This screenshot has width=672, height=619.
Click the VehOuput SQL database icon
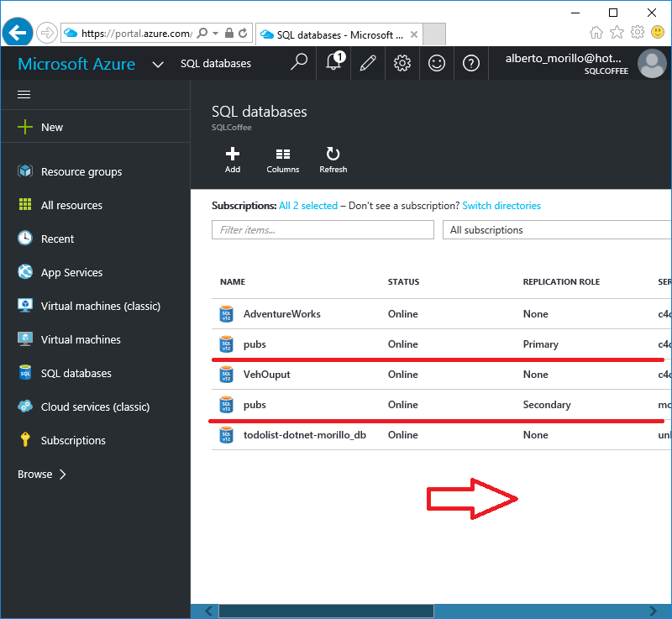coord(226,375)
